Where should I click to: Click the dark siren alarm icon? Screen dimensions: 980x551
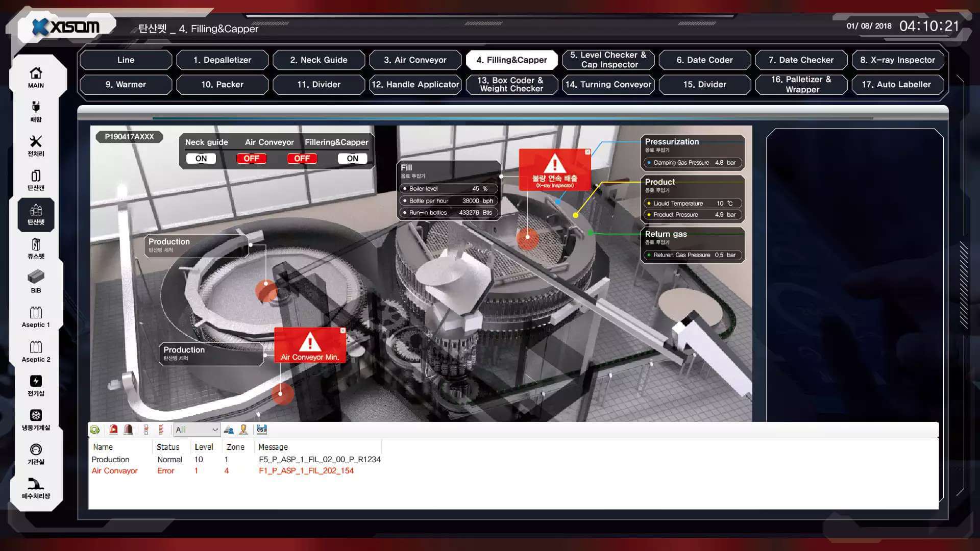[129, 430]
